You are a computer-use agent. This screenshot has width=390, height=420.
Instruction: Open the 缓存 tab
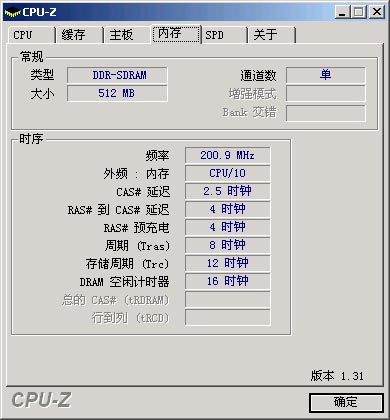[80, 35]
